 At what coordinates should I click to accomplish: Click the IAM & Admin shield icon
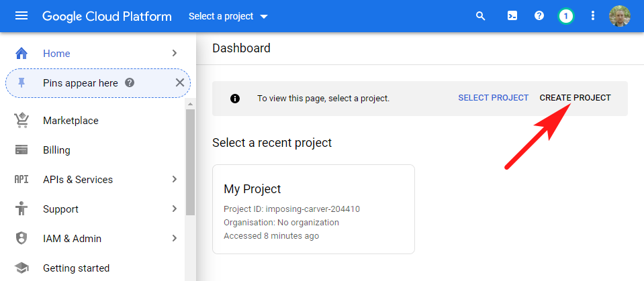tap(21, 238)
